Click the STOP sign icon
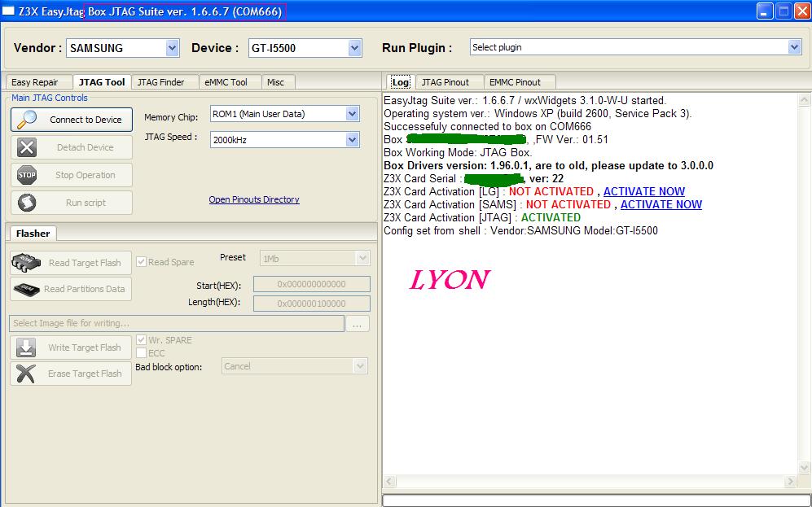The image size is (812, 507). (x=27, y=175)
